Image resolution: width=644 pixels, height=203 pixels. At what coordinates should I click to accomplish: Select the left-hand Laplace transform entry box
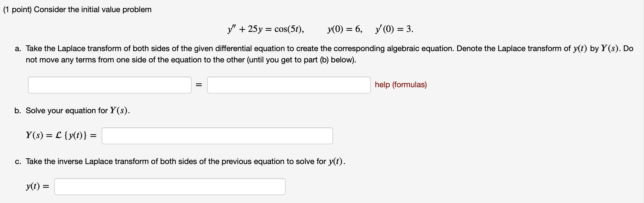pyautogui.click(x=110, y=85)
